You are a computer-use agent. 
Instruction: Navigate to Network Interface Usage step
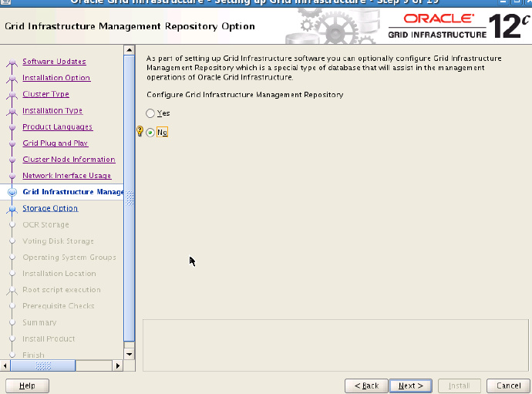click(x=67, y=176)
